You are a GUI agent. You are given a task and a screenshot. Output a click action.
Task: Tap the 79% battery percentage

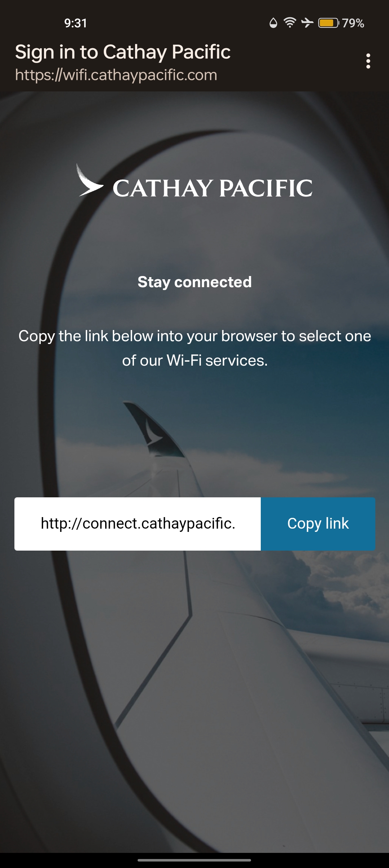tap(353, 23)
